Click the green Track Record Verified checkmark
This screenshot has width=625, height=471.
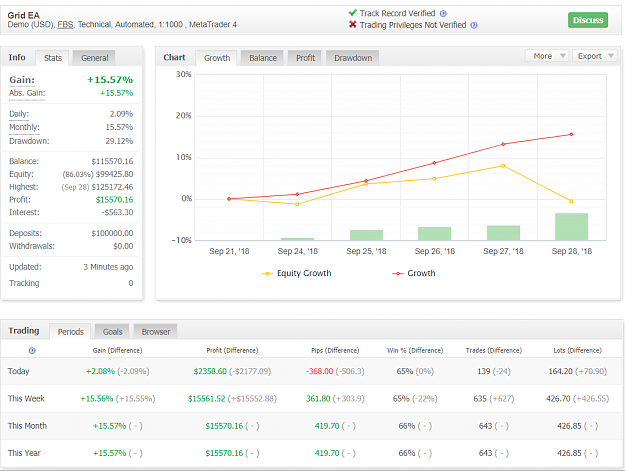coord(352,13)
